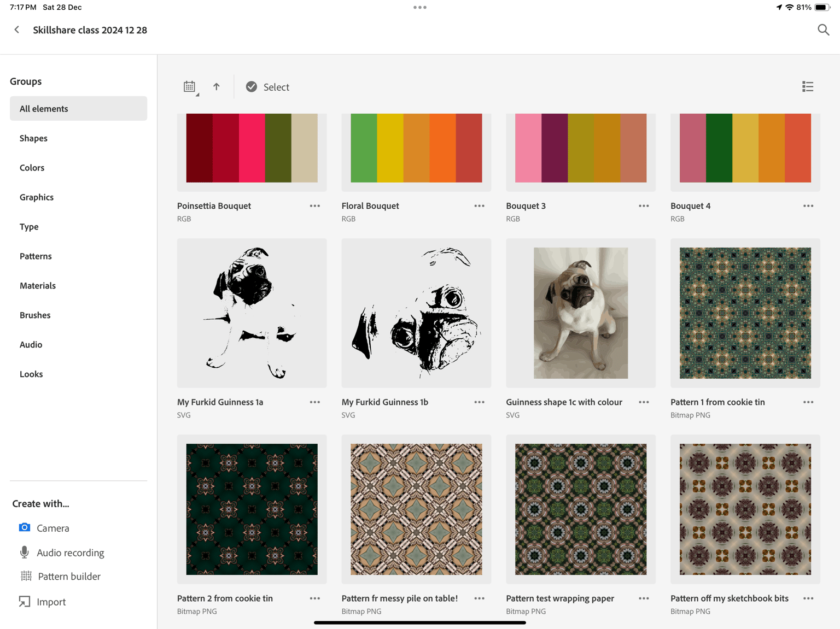This screenshot has width=840, height=629.
Task: Open Pattern 2 from cookie tin thumbnail
Action: 252,509
